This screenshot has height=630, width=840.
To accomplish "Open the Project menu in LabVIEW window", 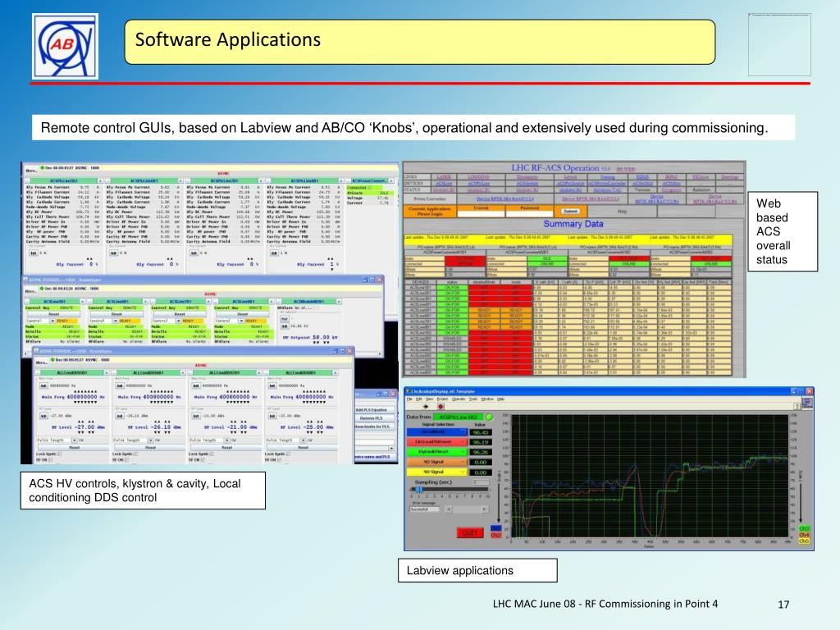I will coord(441,398).
